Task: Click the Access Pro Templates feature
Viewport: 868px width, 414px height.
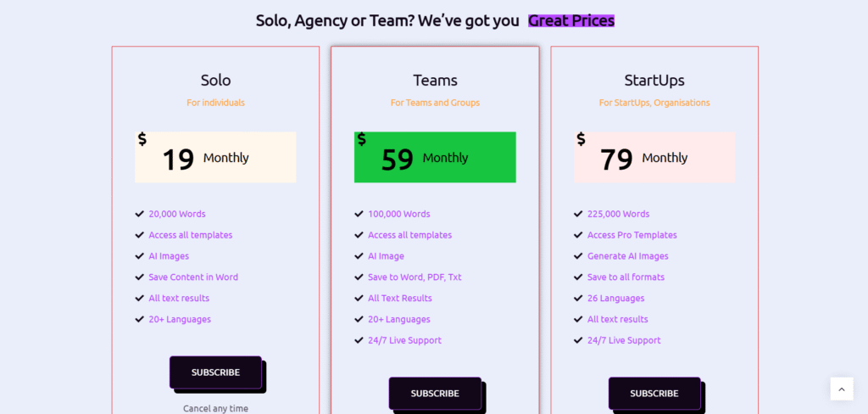Action: click(632, 235)
